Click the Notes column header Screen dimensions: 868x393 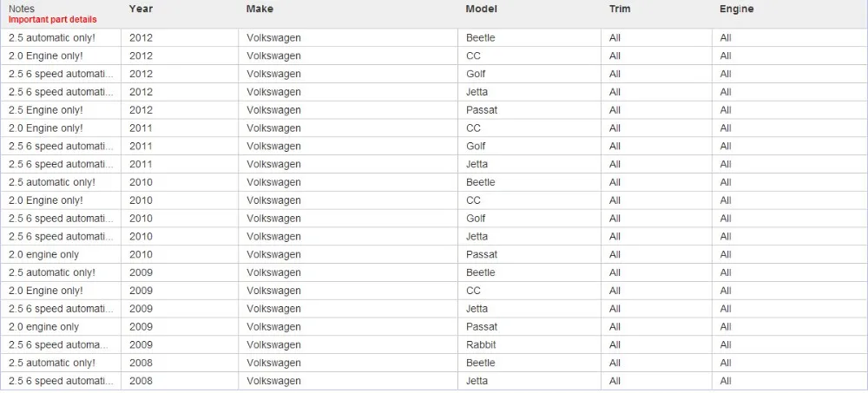pos(21,9)
